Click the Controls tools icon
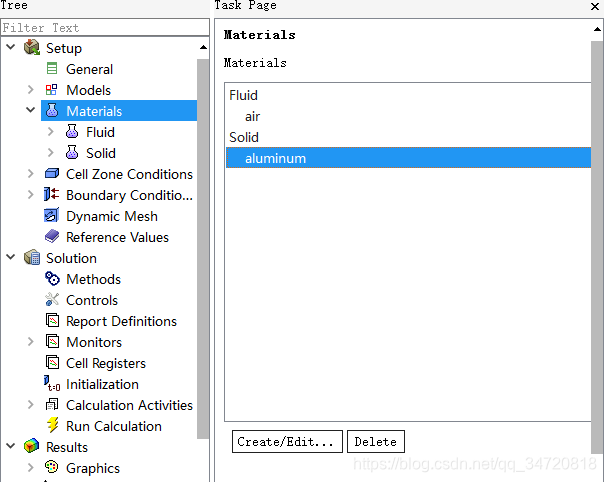 click(52, 299)
